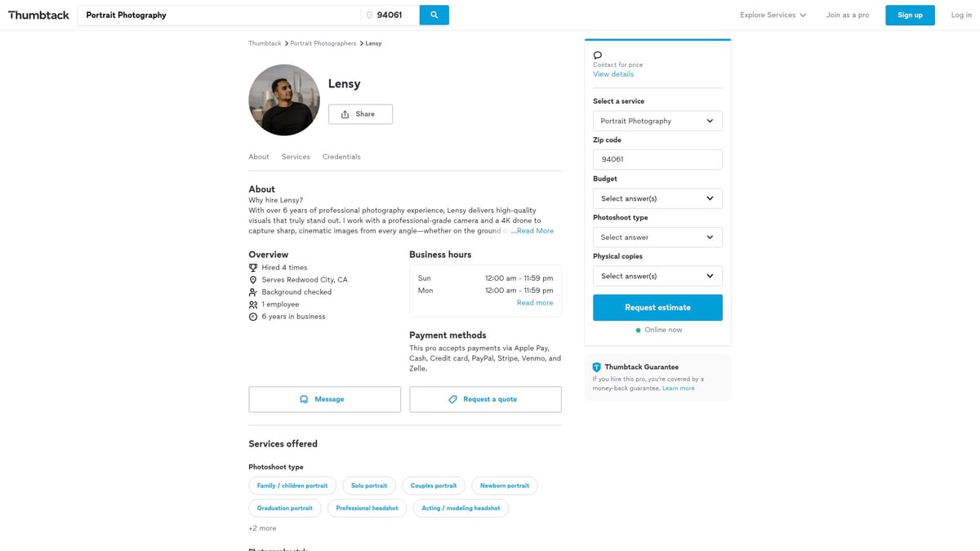The image size is (980, 551).
Task: Click the blue search magnifier button
Action: coord(434,15)
